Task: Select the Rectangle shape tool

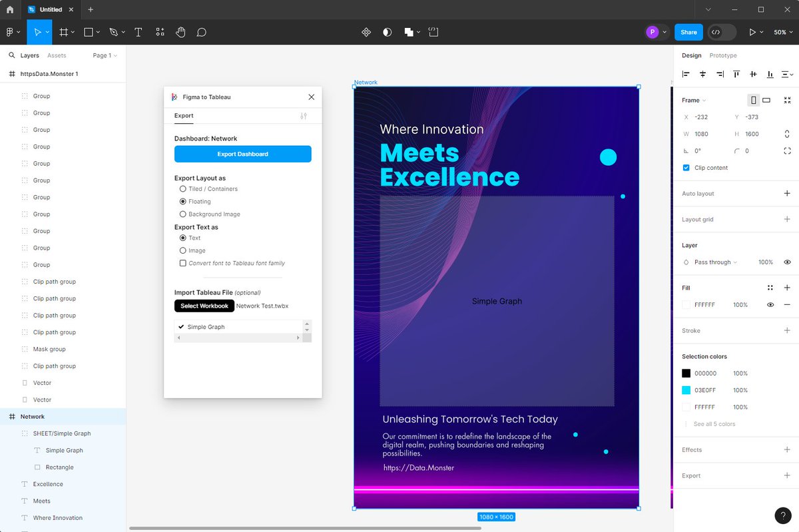Action: [x=89, y=32]
